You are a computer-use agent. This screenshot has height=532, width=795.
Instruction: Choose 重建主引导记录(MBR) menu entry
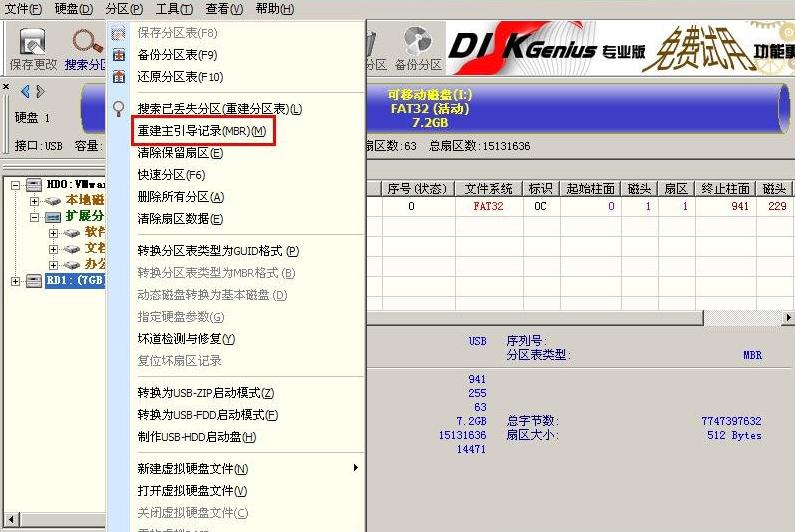[x=201, y=131]
